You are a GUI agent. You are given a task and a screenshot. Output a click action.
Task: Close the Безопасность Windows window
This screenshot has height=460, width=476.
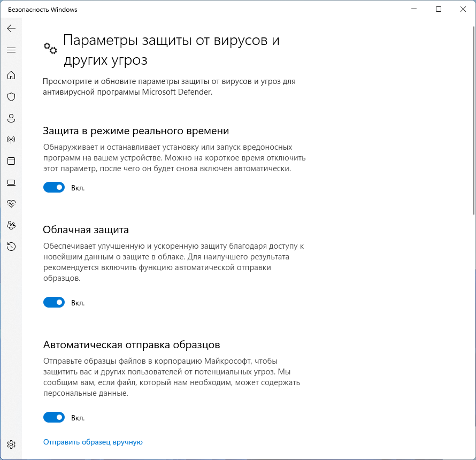(x=463, y=9)
